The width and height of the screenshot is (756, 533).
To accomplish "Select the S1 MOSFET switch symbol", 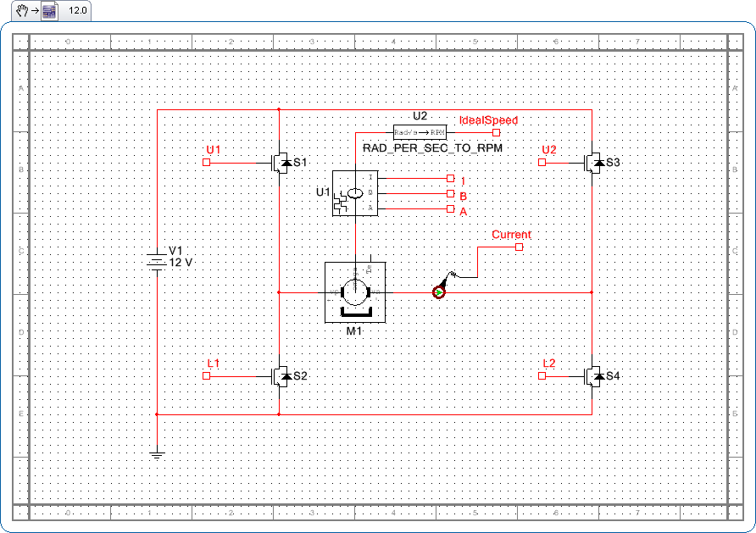I will (x=280, y=162).
